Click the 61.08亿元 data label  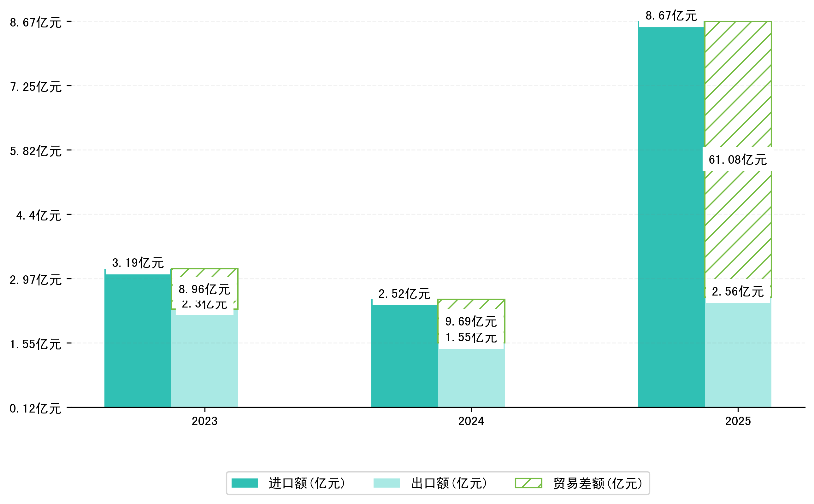tap(738, 160)
